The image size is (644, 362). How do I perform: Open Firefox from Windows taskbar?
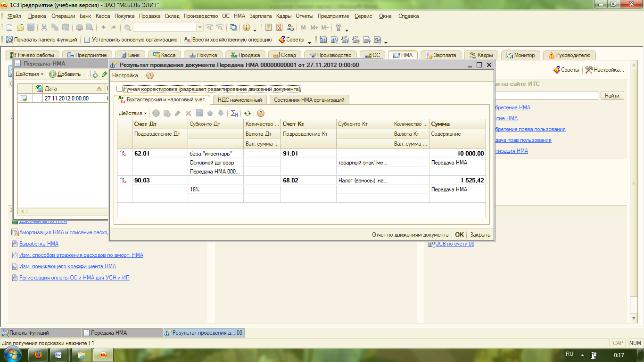[38, 354]
